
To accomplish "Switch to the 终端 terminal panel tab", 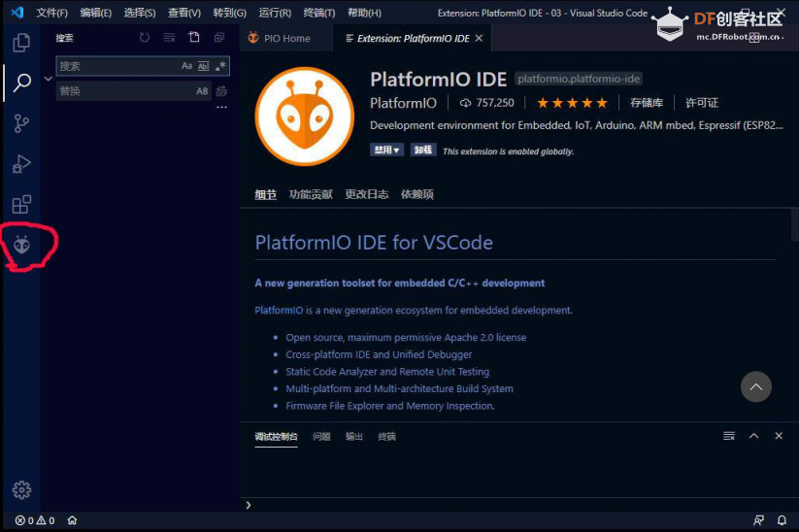I will 386,437.
